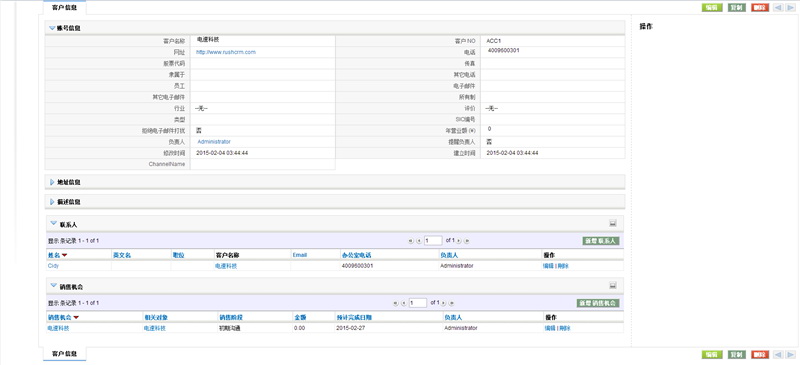This screenshot has height=365, width=800.
Task: Click the 新增 联系人 button
Action: click(601, 241)
